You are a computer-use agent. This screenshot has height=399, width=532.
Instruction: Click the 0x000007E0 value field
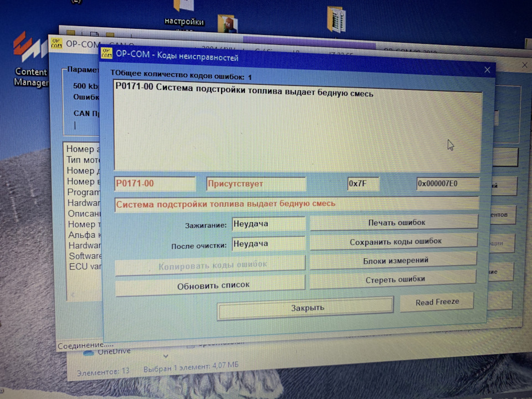[x=448, y=183]
